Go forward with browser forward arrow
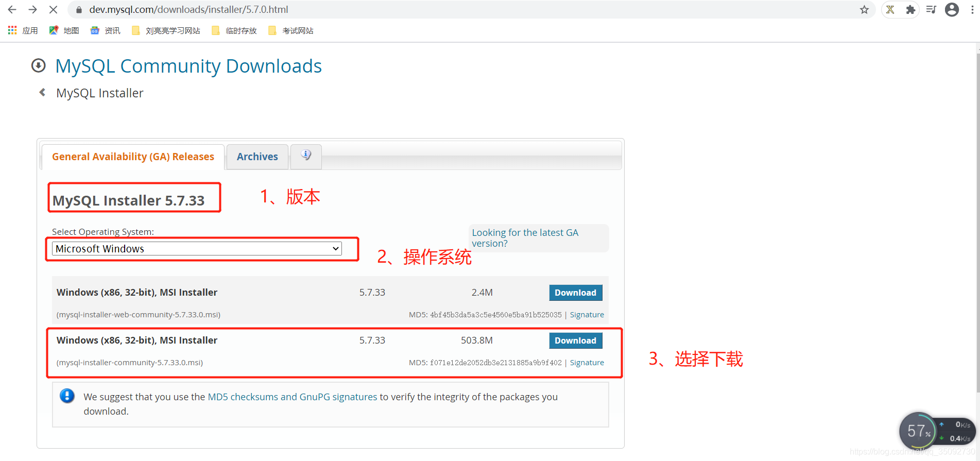This screenshot has height=461, width=980. tap(32, 9)
